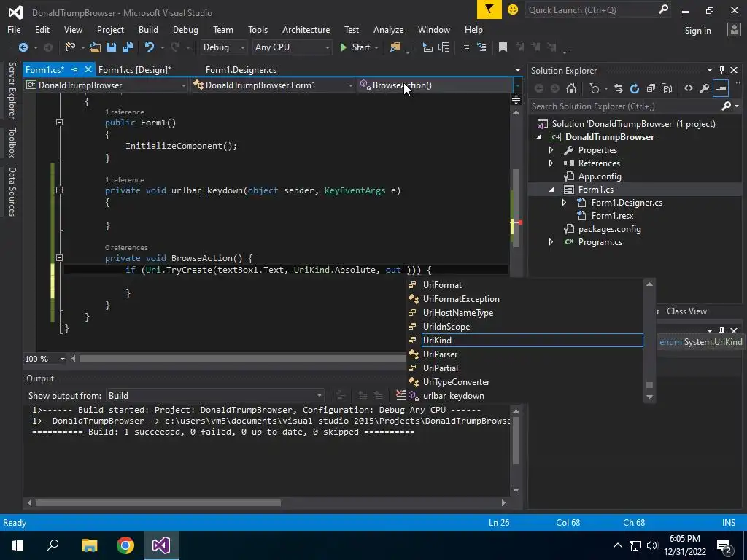This screenshot has height=560, width=747.
Task: Switch to the Form1.Designer.cs tab
Action: click(x=241, y=70)
